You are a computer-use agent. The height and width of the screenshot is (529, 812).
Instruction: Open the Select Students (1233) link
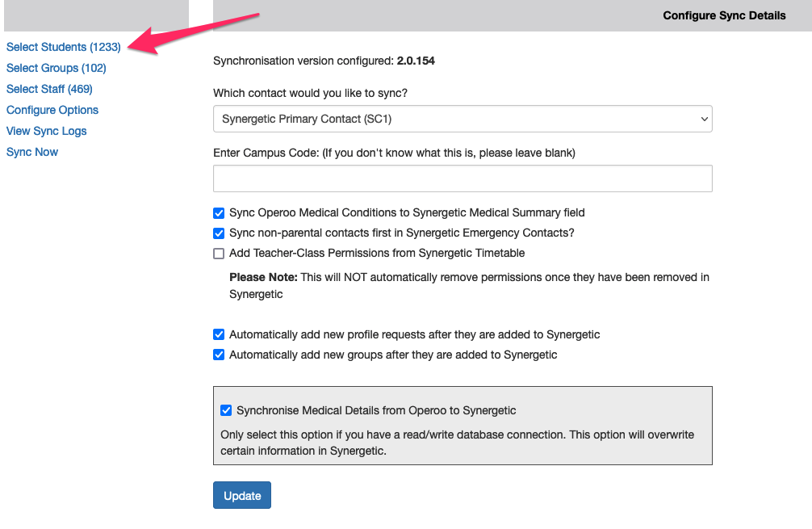point(63,47)
